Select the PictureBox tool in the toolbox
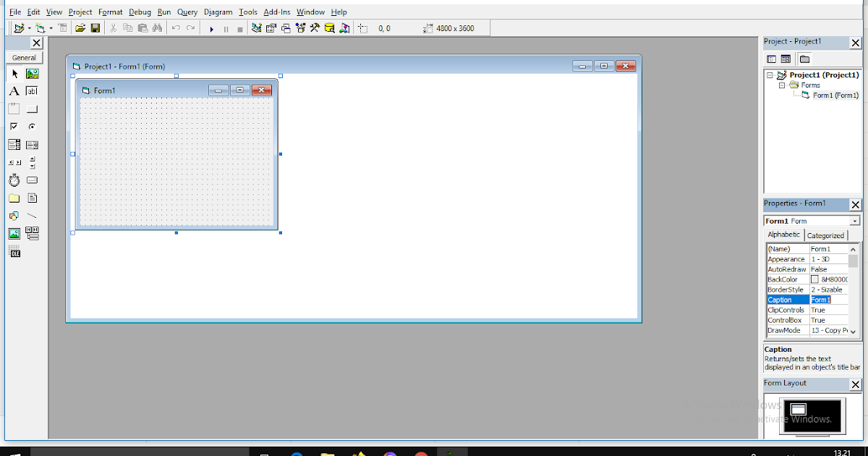Image resolution: width=868 pixels, height=456 pixels. (x=32, y=73)
